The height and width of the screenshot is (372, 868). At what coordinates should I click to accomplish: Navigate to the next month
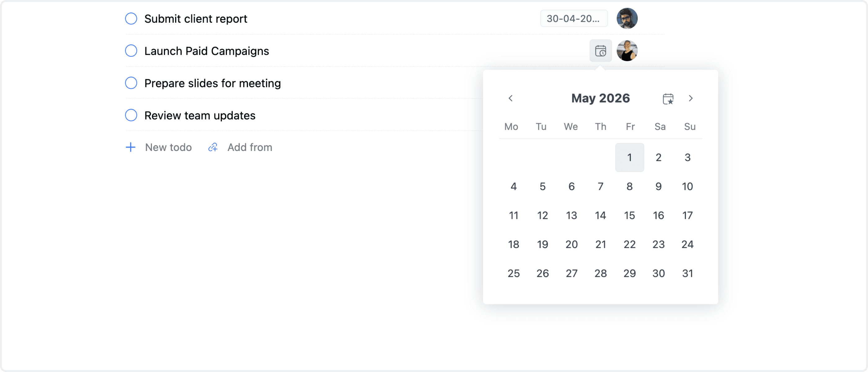[691, 98]
